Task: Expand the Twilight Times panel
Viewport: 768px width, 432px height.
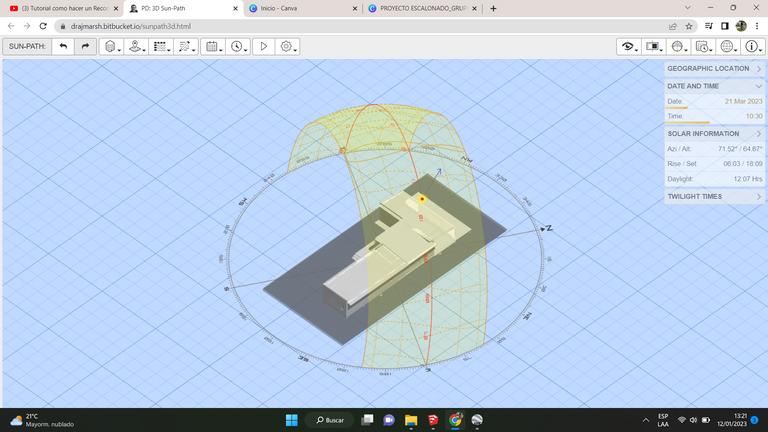Action: tap(714, 197)
